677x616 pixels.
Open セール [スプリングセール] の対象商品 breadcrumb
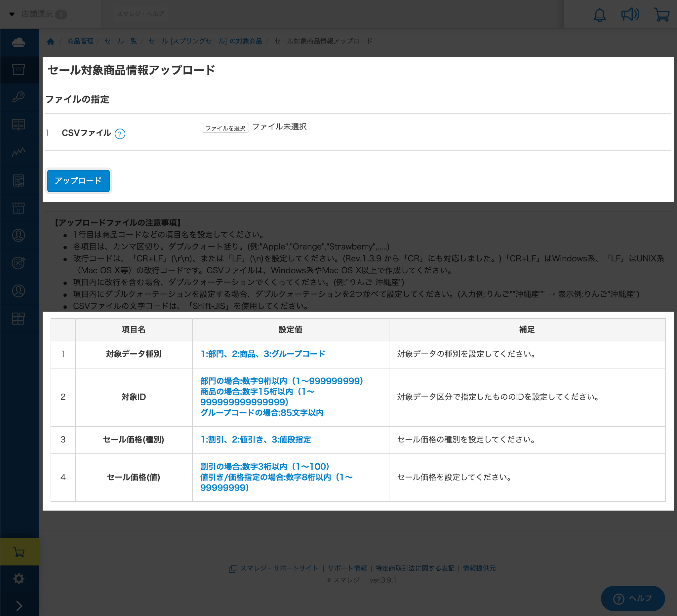click(206, 41)
